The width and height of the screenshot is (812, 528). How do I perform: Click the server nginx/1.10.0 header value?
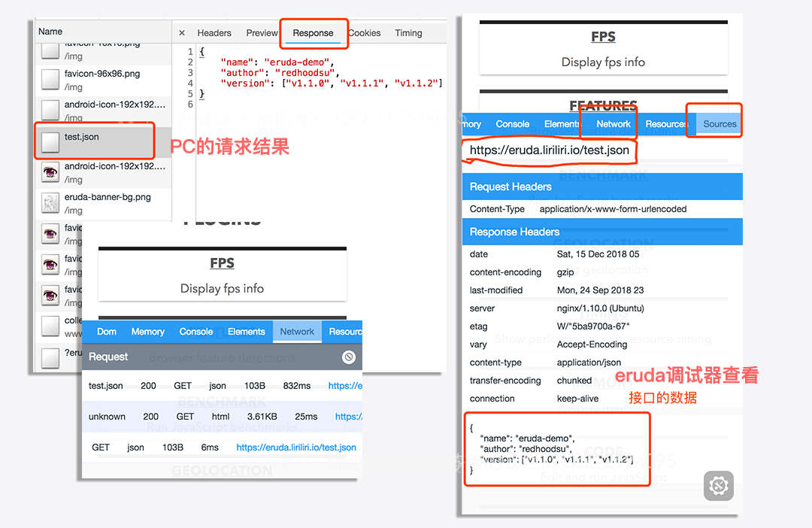(x=601, y=308)
